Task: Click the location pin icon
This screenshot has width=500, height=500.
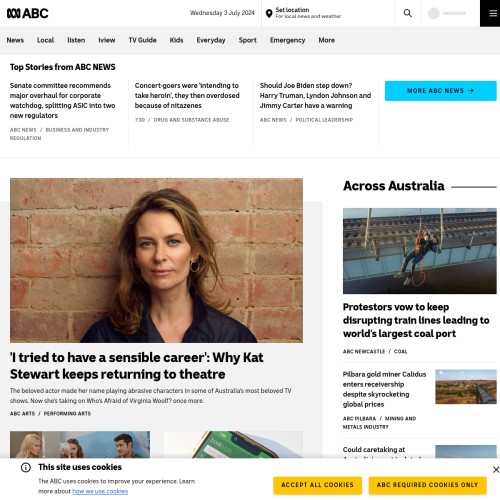Action: [x=269, y=13]
